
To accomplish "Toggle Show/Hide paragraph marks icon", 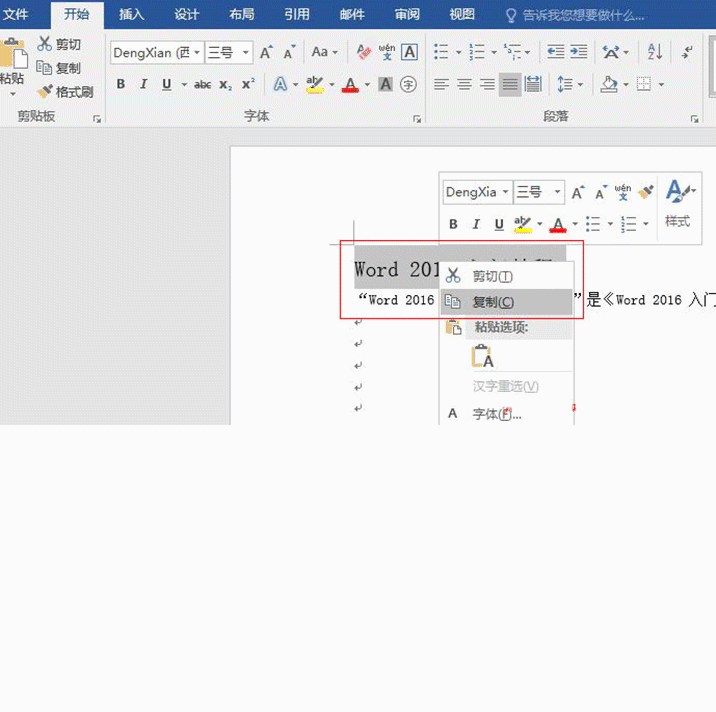I will tap(687, 52).
